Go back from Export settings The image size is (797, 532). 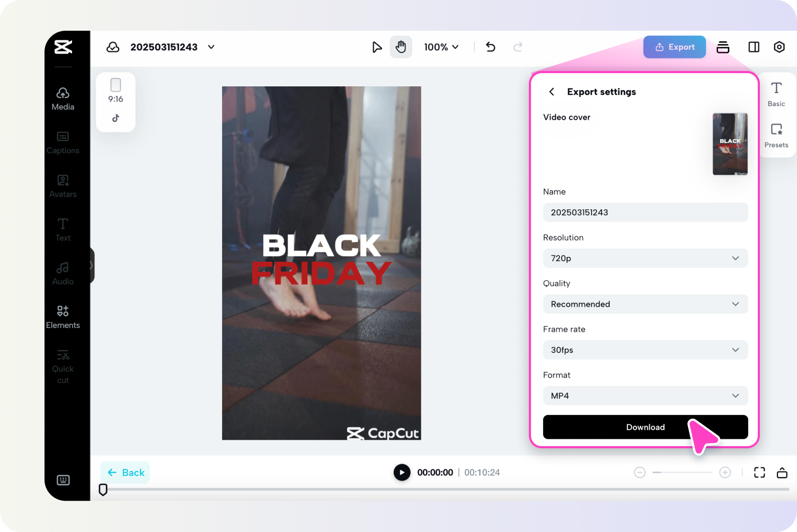tap(552, 92)
